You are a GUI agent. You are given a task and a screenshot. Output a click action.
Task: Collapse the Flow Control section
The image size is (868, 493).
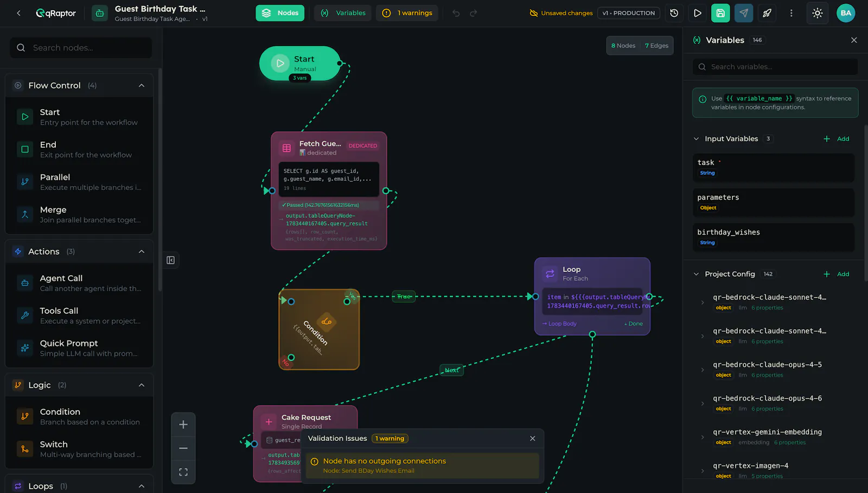pos(142,86)
